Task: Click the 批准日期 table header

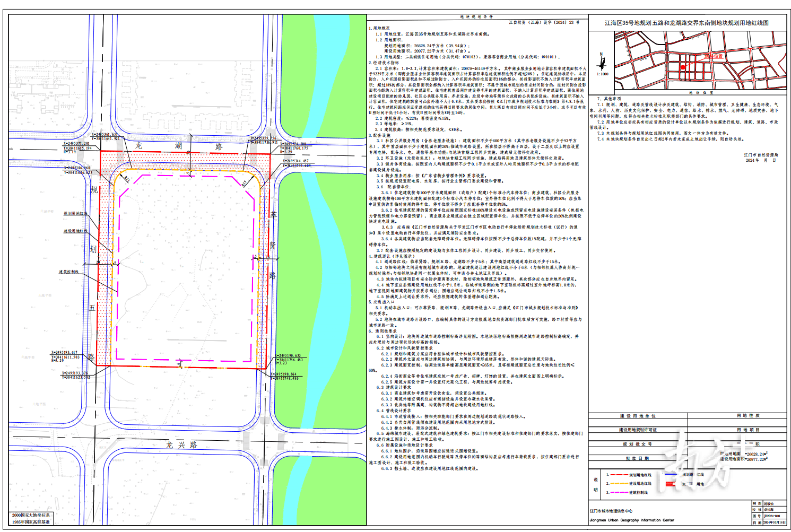Action: (637, 458)
